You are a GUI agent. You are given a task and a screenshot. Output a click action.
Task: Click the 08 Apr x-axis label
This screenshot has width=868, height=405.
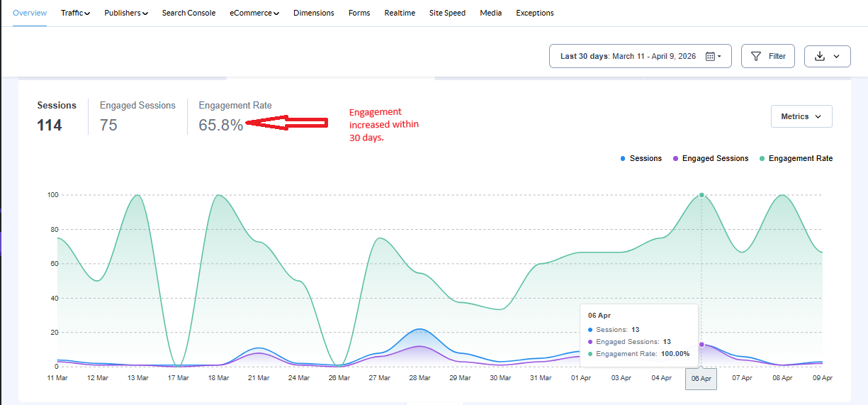coord(782,378)
